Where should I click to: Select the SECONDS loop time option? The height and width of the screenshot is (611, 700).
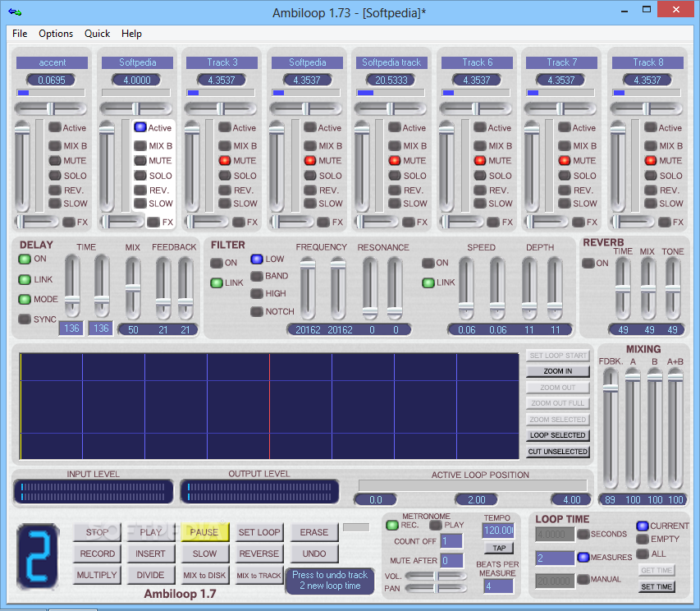[x=583, y=534]
